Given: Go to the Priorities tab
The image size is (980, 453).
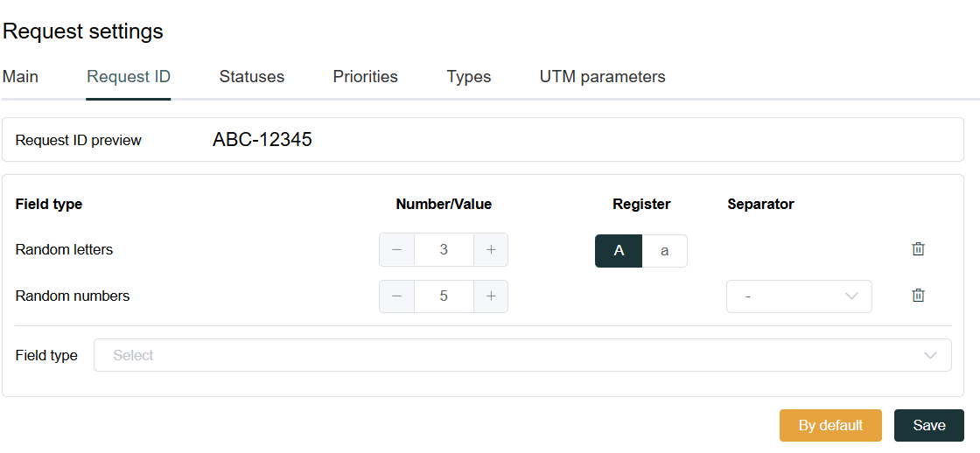Looking at the screenshot, I should [365, 77].
